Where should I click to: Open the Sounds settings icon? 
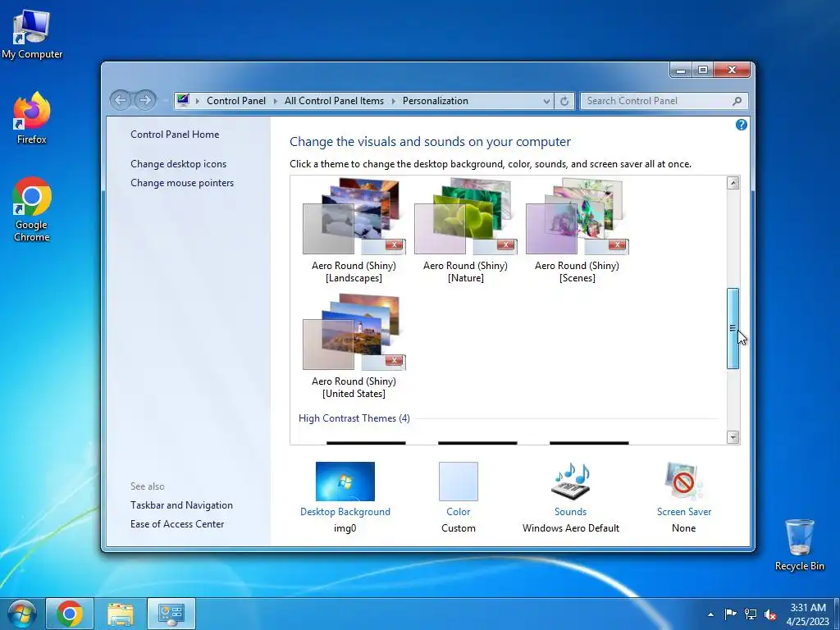coord(571,481)
